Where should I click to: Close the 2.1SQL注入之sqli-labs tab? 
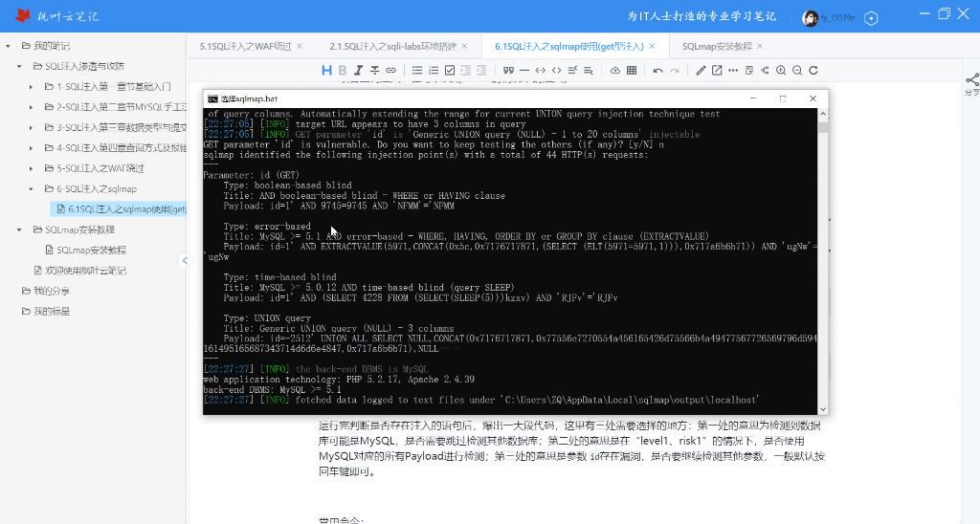pyautogui.click(x=464, y=46)
